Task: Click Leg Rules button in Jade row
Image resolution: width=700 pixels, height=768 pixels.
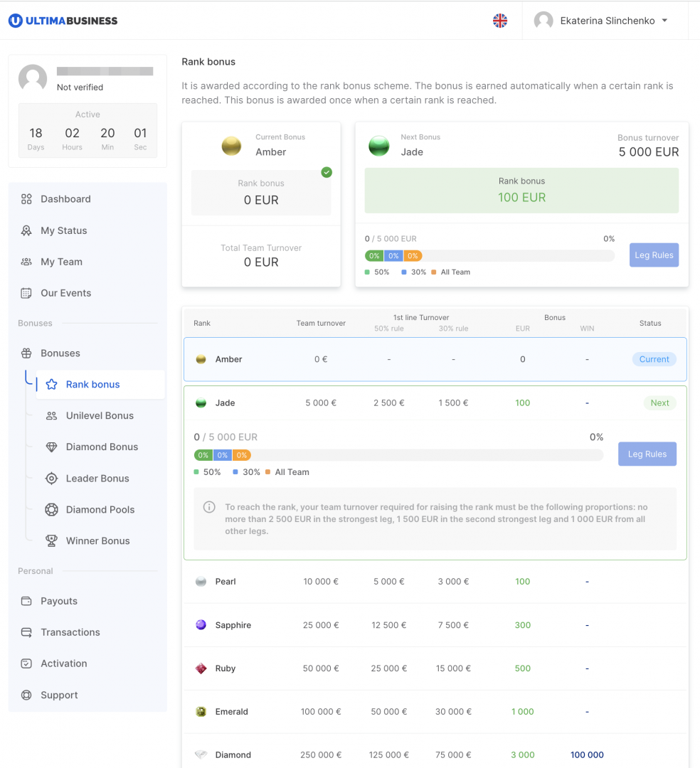Action: coord(647,454)
